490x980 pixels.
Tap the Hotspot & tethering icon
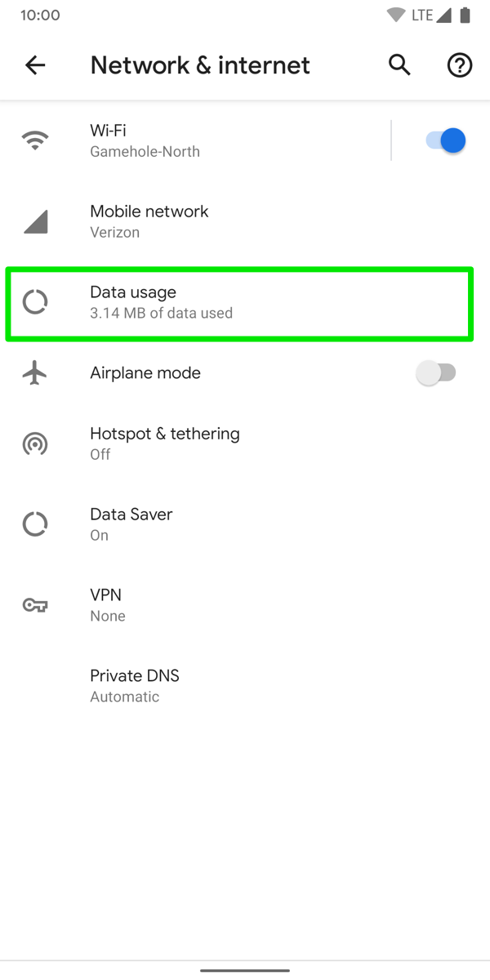point(34,443)
